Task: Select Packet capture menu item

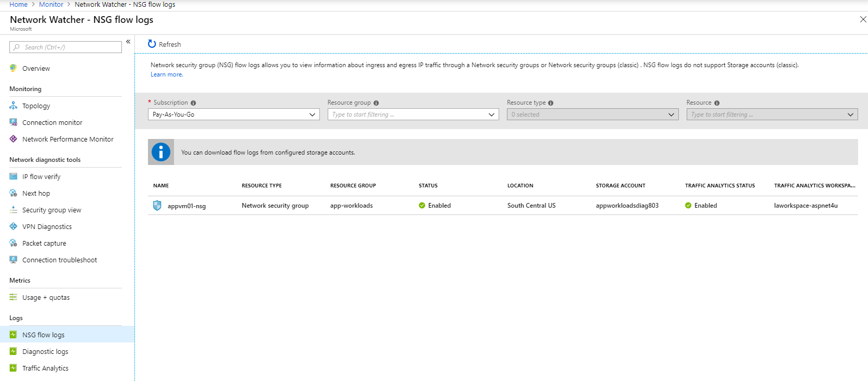Action: (44, 243)
